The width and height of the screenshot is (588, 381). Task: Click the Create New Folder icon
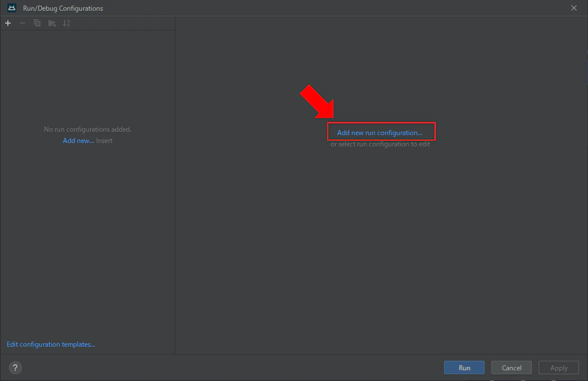[x=52, y=23]
